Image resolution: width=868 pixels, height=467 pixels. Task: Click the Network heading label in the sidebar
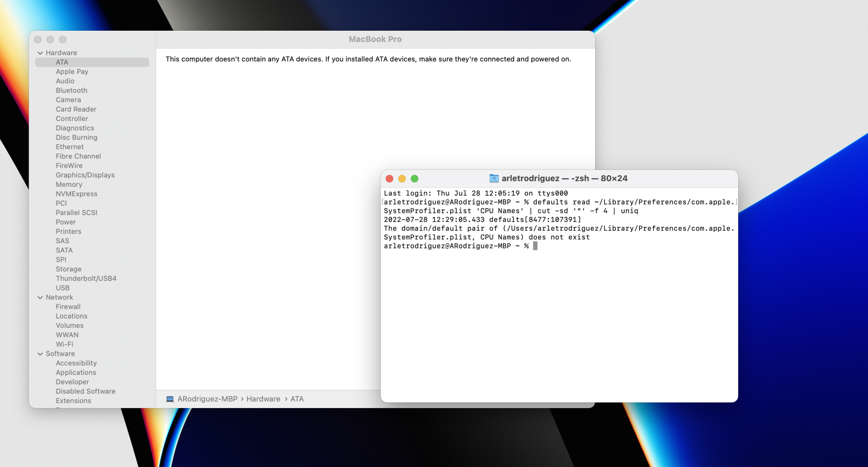tap(59, 297)
